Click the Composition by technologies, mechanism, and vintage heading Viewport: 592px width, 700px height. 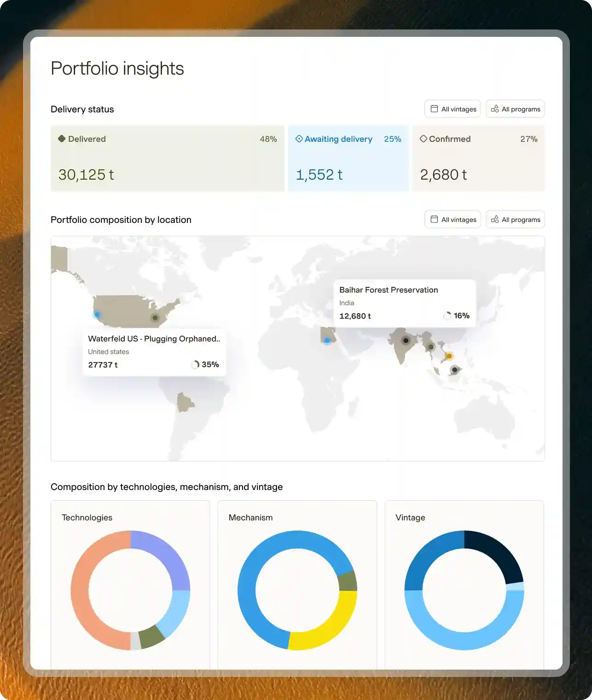tap(167, 487)
